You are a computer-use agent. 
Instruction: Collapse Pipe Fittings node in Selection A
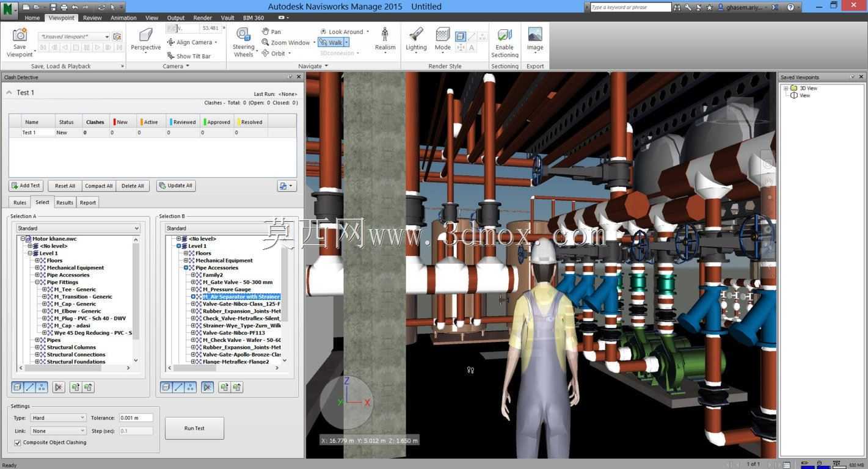click(37, 282)
